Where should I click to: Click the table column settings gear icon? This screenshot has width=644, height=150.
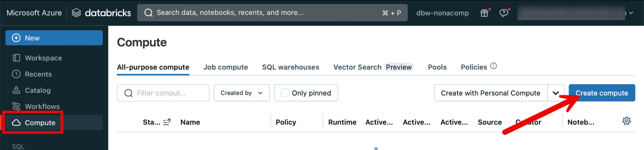coord(626,121)
